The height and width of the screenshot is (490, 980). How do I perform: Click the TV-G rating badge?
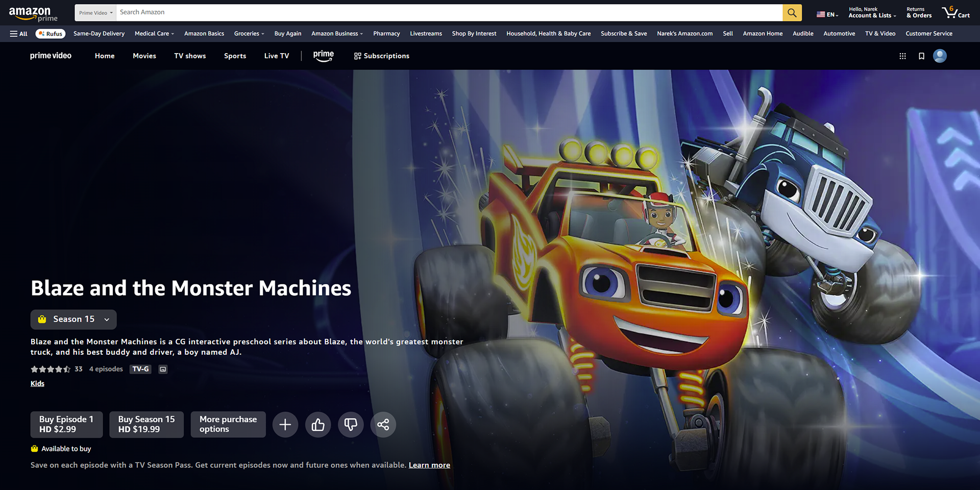tap(140, 369)
